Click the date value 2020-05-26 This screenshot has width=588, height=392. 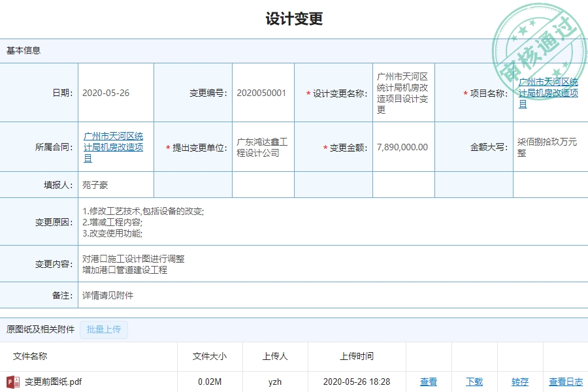pos(106,93)
